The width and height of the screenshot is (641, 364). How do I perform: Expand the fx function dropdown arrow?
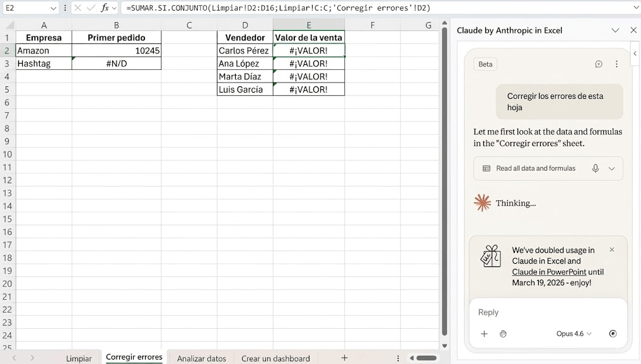pos(114,8)
